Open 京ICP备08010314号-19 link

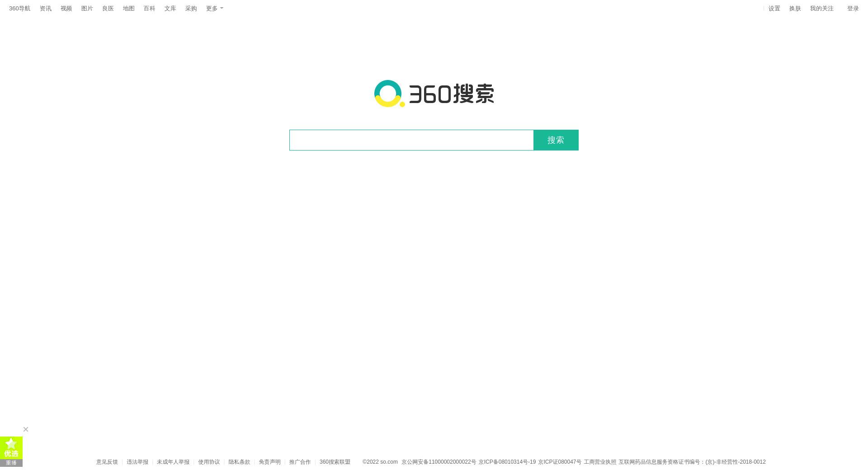pyautogui.click(x=507, y=462)
